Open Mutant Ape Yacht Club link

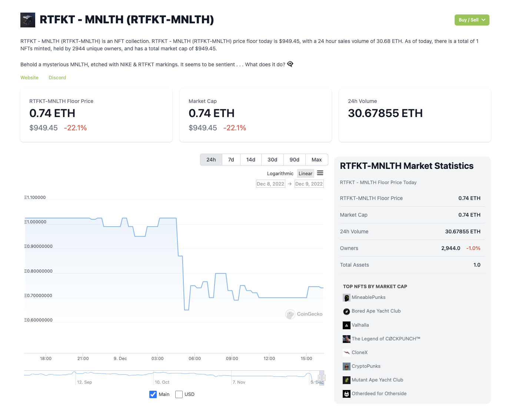[x=378, y=380]
